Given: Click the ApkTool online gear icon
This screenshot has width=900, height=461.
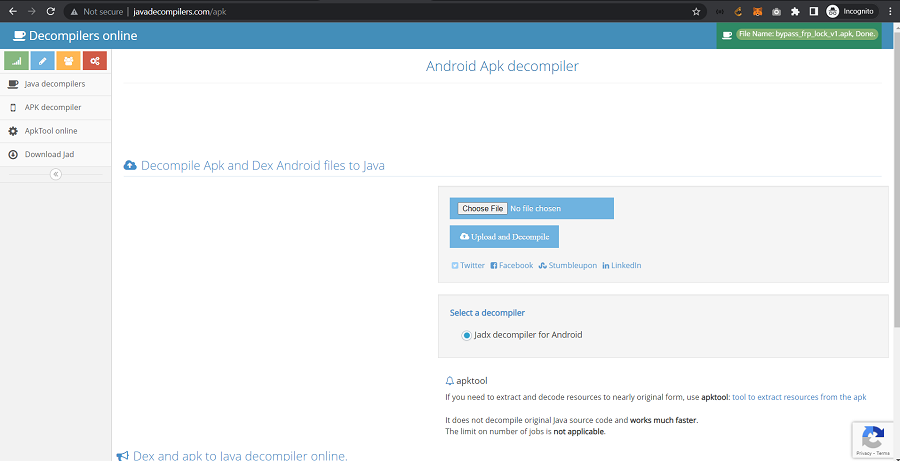Looking at the screenshot, I should 13,131.
